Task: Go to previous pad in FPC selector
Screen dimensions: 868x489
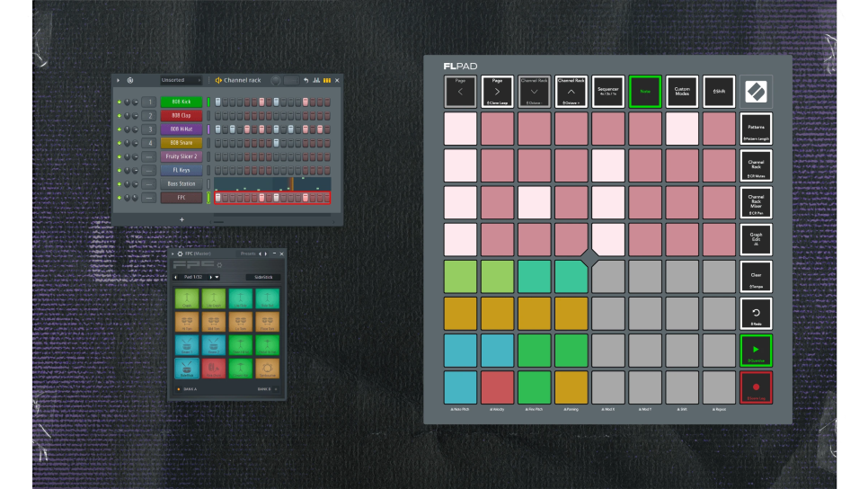Action: click(x=175, y=277)
